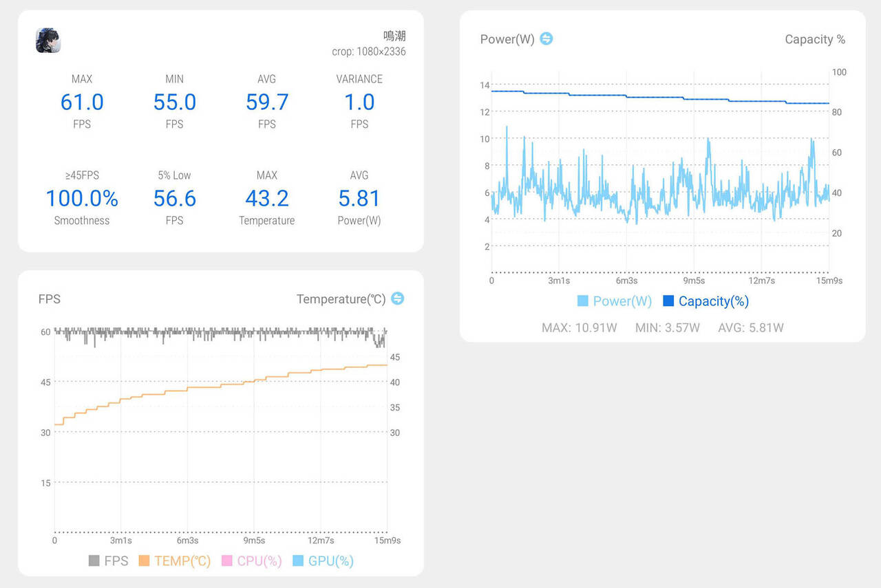Click the 6m3s marker on the power chart

click(x=626, y=281)
